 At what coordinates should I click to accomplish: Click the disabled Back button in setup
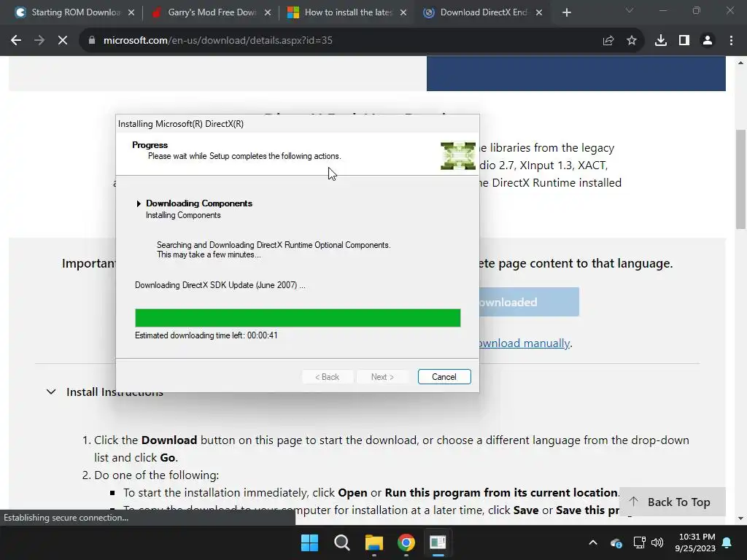click(328, 377)
